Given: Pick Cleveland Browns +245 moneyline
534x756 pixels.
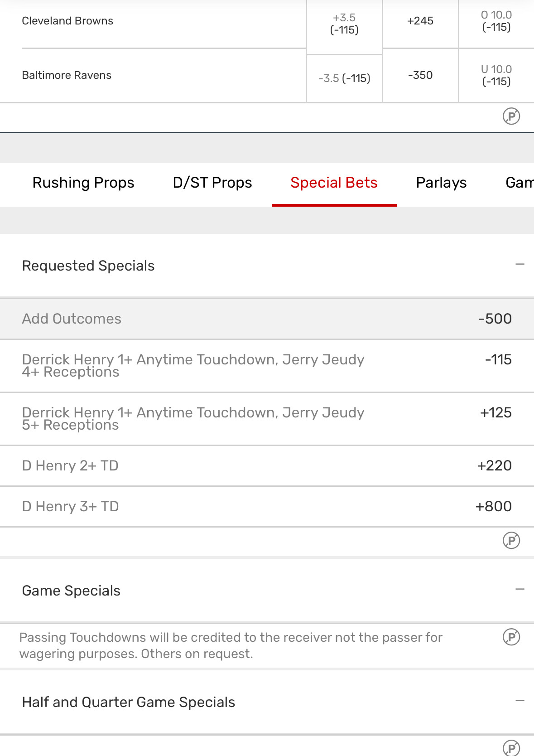Looking at the screenshot, I should click(420, 21).
